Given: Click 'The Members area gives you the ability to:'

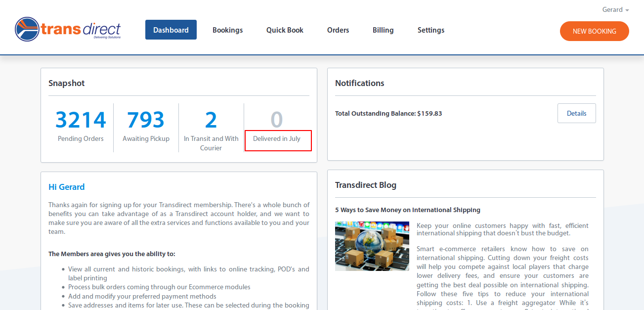Looking at the screenshot, I should (112, 254).
